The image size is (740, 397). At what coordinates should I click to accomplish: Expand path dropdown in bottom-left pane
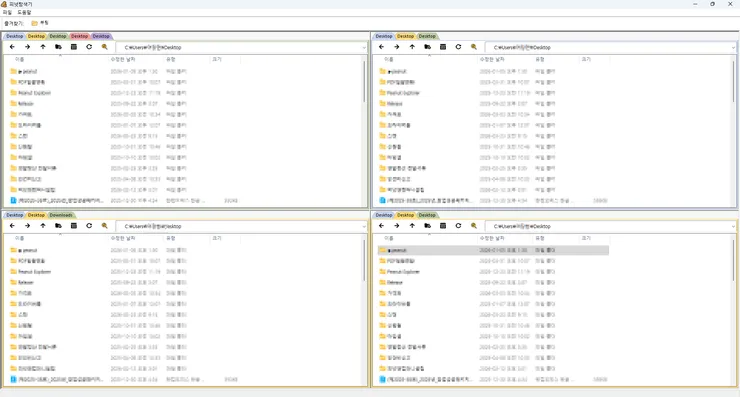tap(364, 226)
